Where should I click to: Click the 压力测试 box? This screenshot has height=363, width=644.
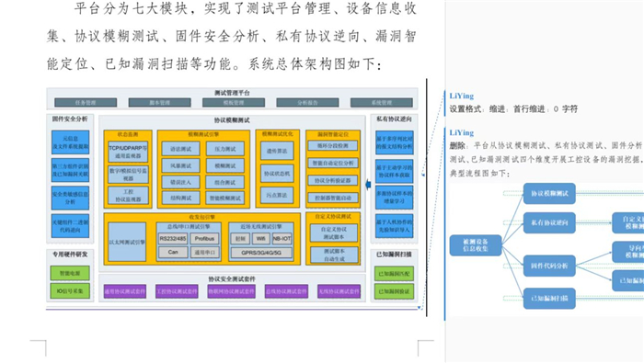click(x=225, y=149)
